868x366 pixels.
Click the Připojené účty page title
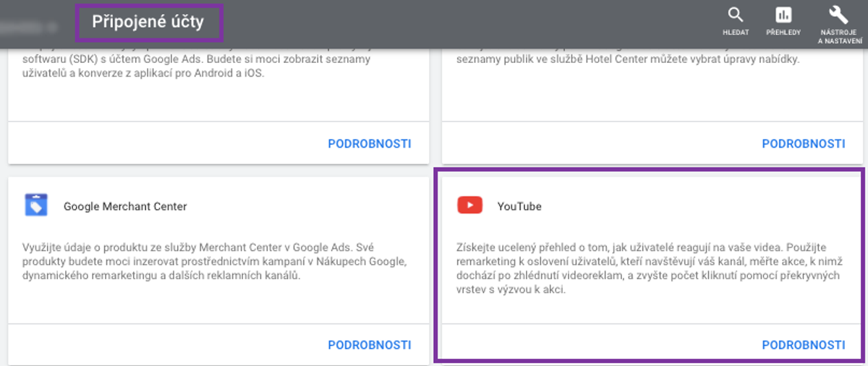[148, 22]
